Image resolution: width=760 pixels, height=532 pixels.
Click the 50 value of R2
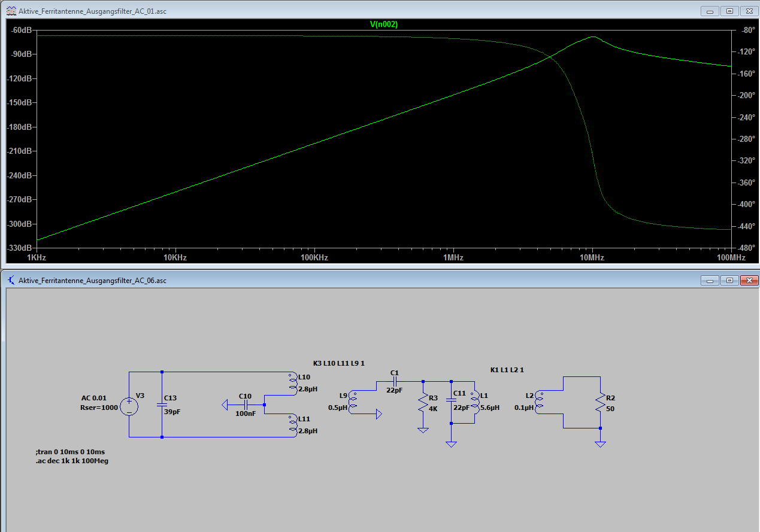[610, 409]
